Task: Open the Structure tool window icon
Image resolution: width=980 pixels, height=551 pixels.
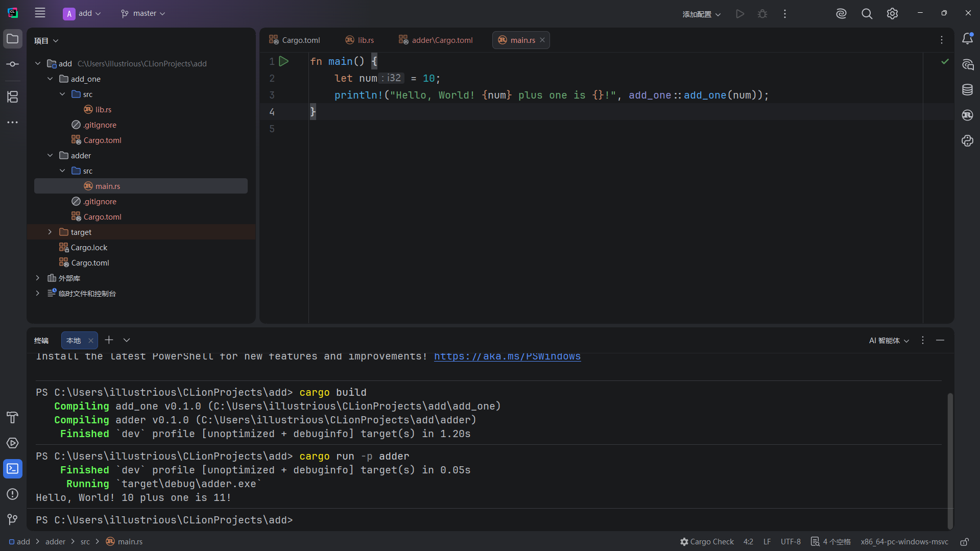Action: (13, 97)
